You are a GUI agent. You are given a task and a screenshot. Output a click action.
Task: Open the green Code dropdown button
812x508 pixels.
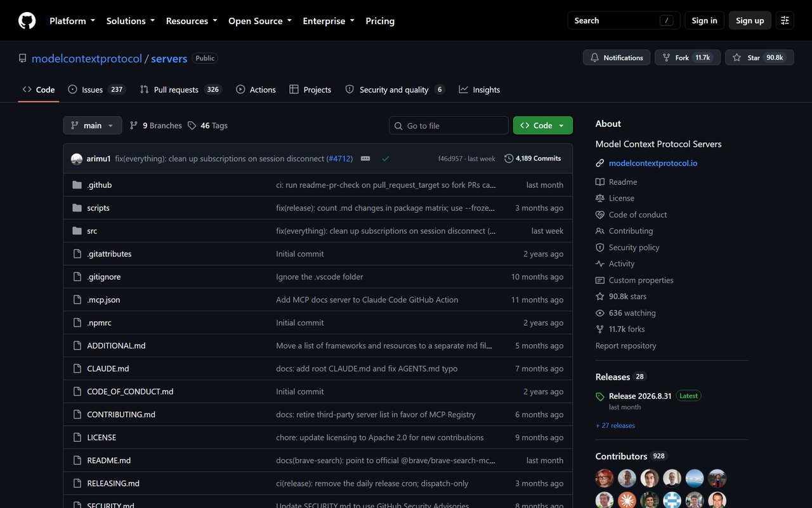(x=542, y=126)
